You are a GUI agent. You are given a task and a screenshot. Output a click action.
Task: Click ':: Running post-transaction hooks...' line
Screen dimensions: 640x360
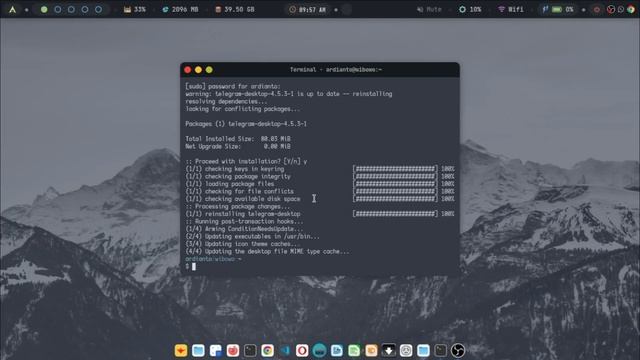(x=244, y=221)
